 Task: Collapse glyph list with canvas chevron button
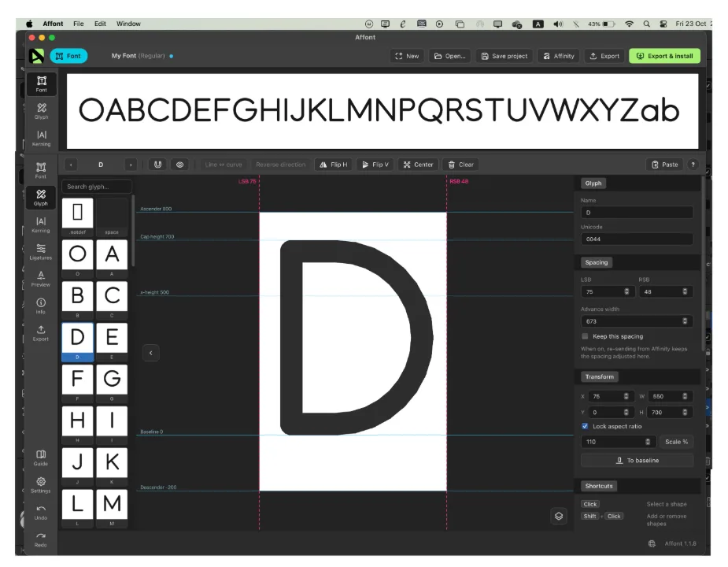[151, 353]
